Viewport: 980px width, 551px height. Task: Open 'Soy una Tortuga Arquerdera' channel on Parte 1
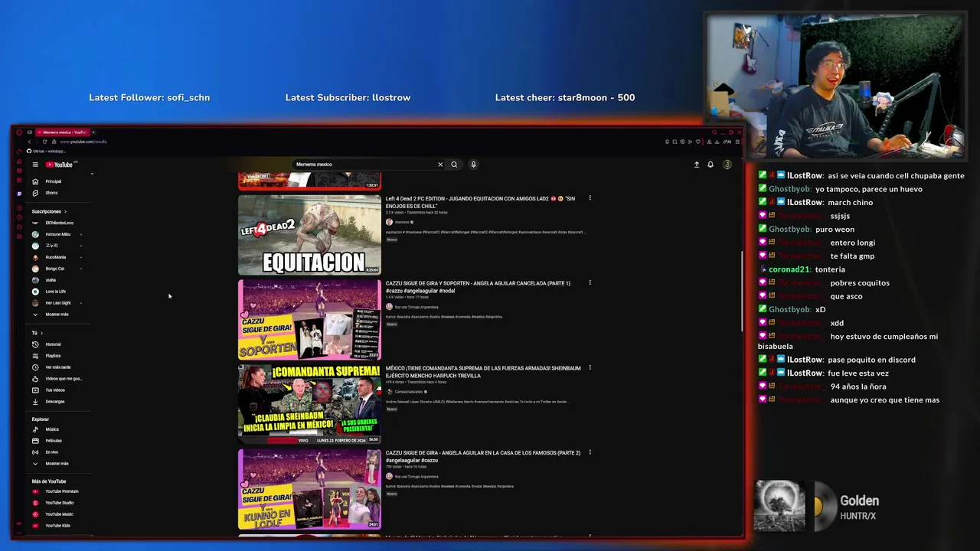click(416, 307)
